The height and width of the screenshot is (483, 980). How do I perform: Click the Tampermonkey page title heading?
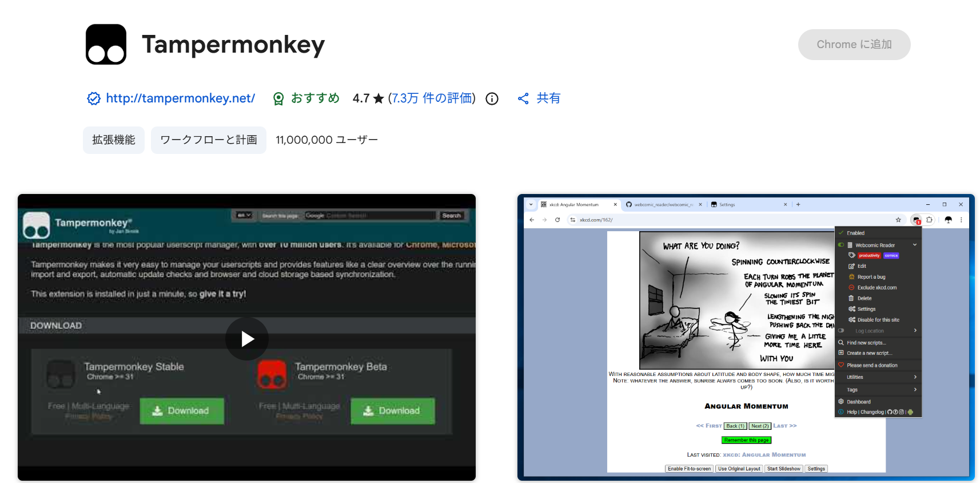tap(233, 45)
